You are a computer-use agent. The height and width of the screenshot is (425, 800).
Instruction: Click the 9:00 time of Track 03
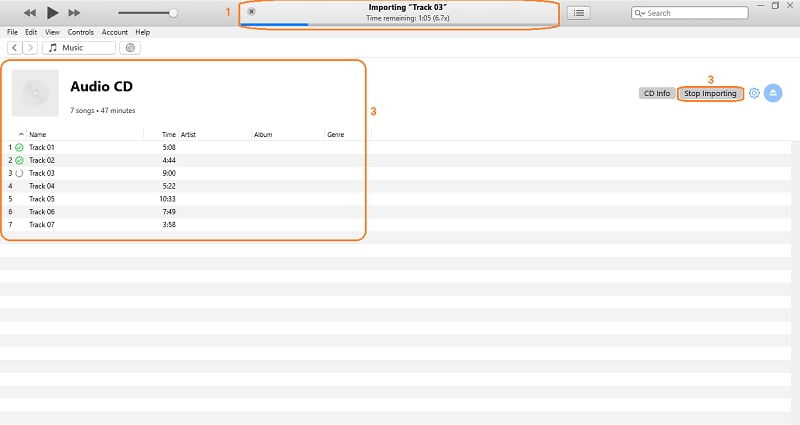coord(169,173)
